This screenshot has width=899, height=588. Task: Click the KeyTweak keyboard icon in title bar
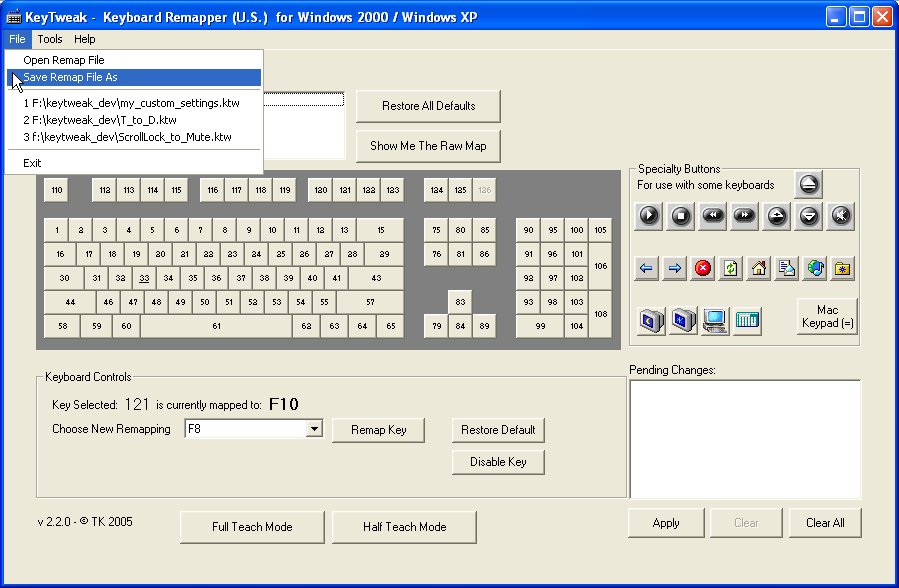13,17
